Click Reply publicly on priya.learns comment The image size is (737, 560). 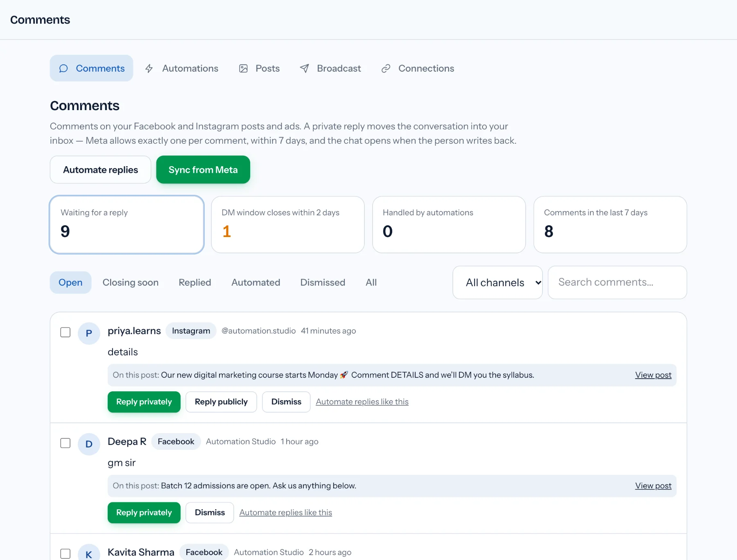[221, 402]
